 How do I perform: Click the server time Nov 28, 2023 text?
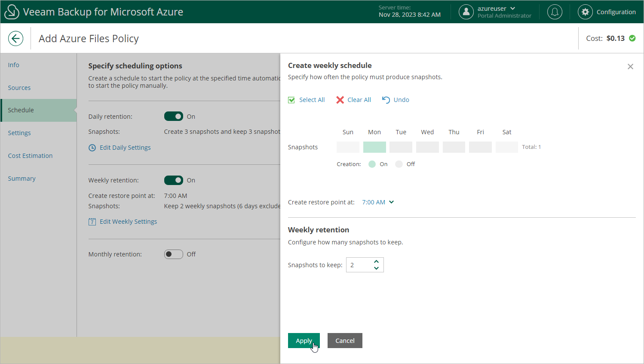[x=410, y=15]
